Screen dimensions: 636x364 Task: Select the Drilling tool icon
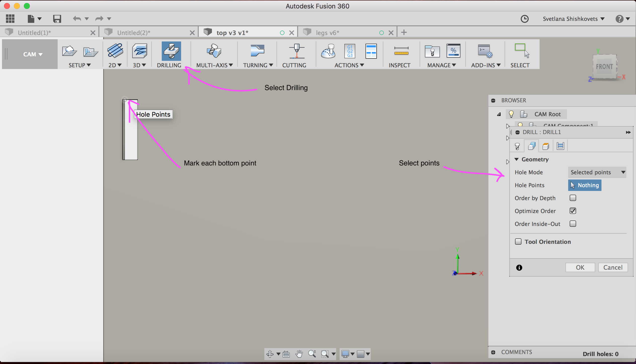171,51
